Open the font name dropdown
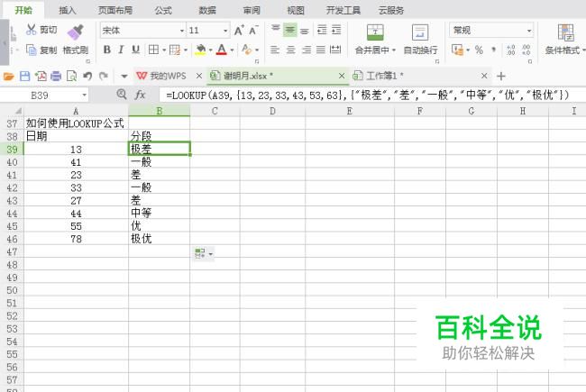 click(x=182, y=31)
